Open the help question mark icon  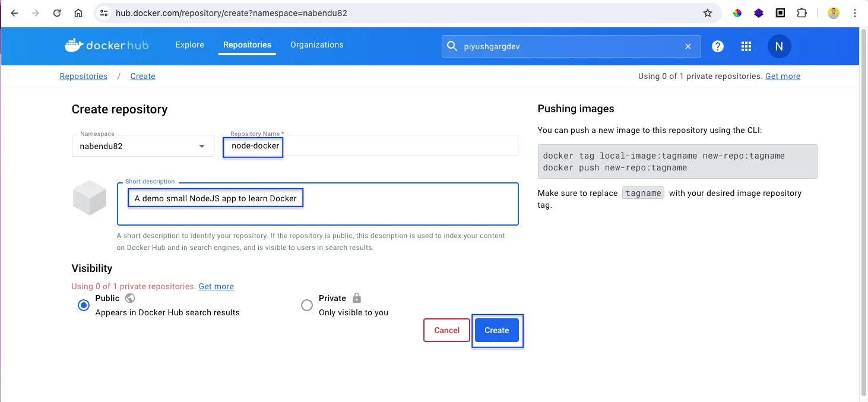(x=718, y=46)
